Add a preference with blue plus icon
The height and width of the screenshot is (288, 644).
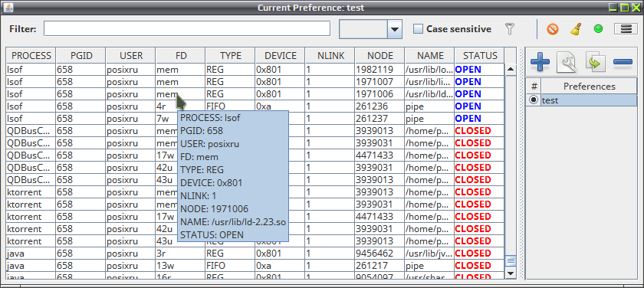pyautogui.click(x=540, y=62)
